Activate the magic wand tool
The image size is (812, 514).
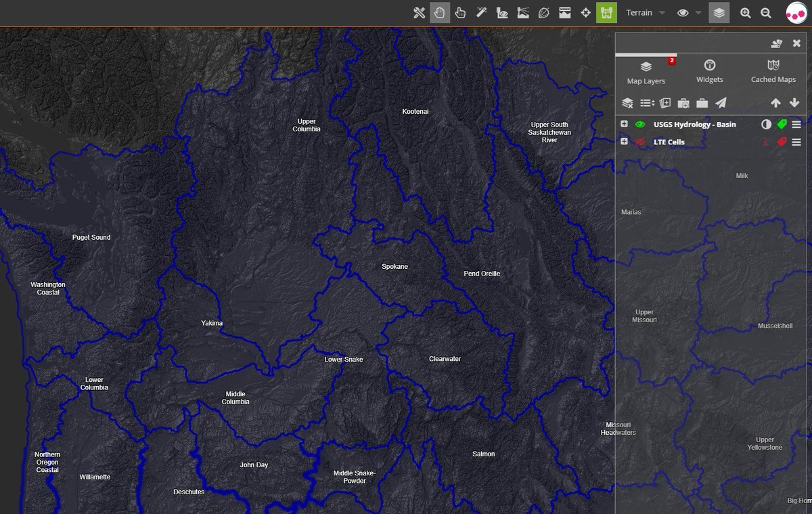click(482, 13)
